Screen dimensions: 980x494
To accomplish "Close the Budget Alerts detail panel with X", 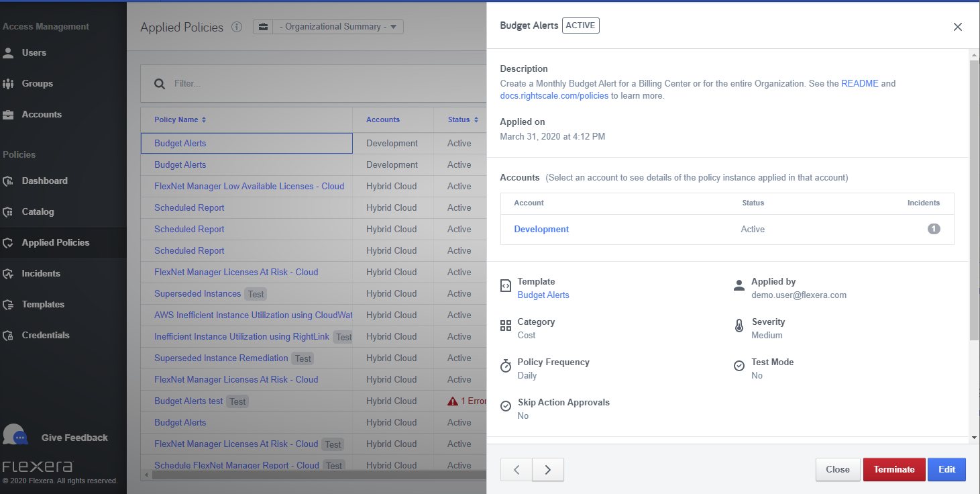I will point(958,27).
